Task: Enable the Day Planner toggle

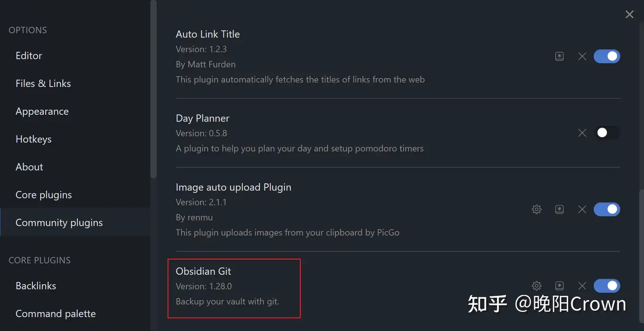Action: tap(607, 133)
